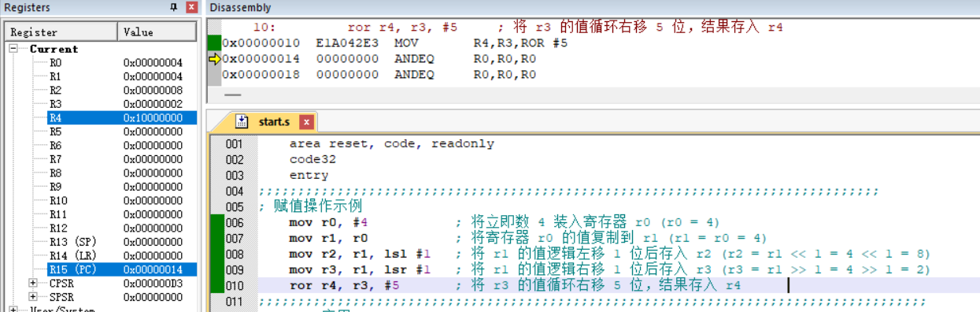
Task: Select the R13 (SP) register row
Action: tap(101, 242)
